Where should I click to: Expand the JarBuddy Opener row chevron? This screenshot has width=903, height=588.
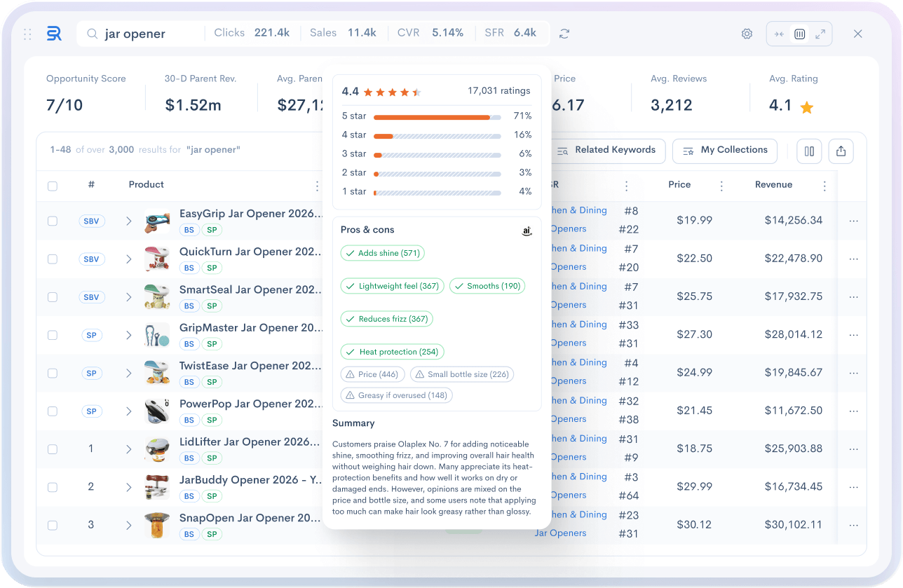coord(129,487)
